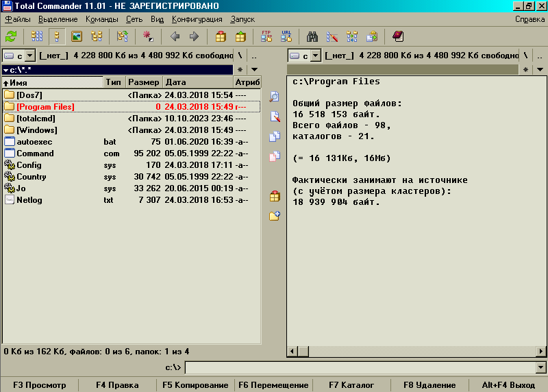Screen dimensions: 548x392
Task: Sort by the Размер column header
Action: (x=144, y=82)
